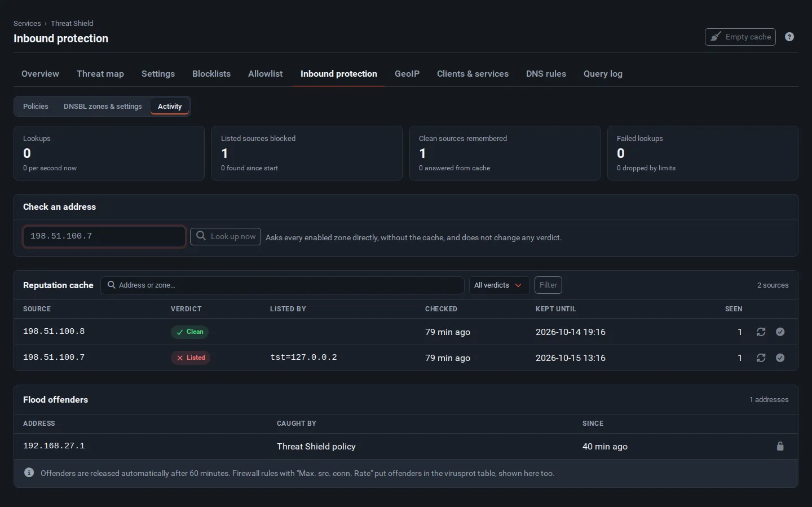The width and height of the screenshot is (812, 507).
Task: Click the Kept until 2026-10-15 13:16 value
Action: click(x=571, y=358)
